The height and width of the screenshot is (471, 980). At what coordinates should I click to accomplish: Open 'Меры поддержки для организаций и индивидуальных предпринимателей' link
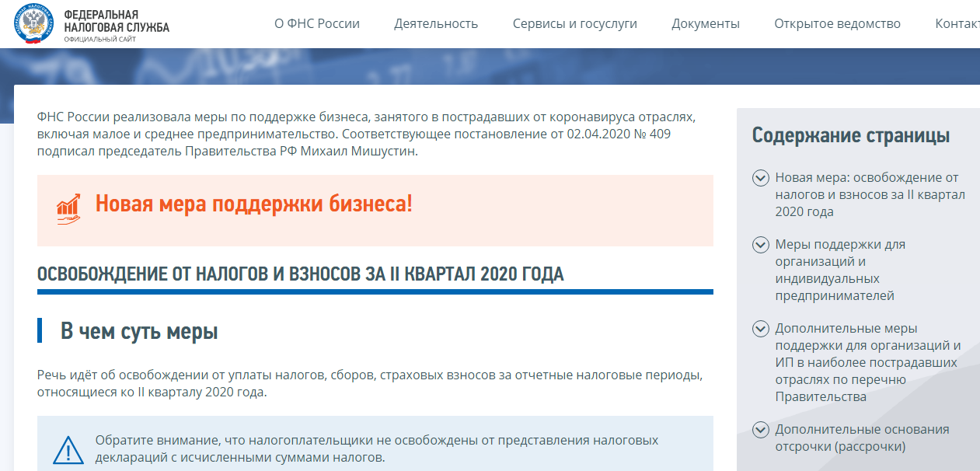(839, 270)
